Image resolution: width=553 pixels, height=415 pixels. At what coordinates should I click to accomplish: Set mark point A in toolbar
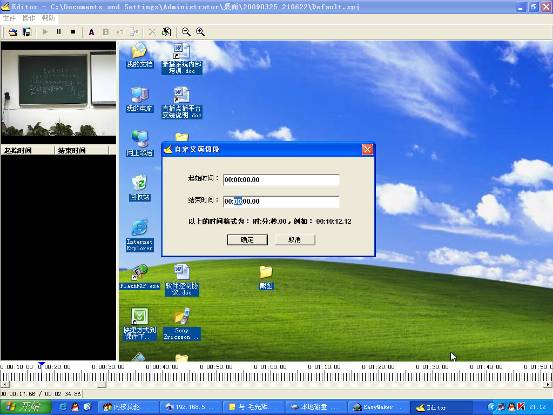[91, 32]
